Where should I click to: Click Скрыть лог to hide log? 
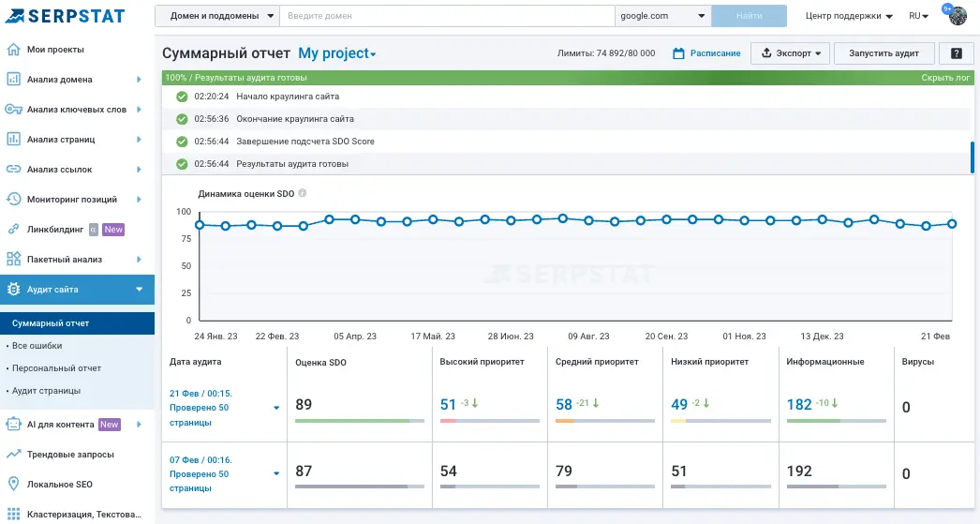944,78
